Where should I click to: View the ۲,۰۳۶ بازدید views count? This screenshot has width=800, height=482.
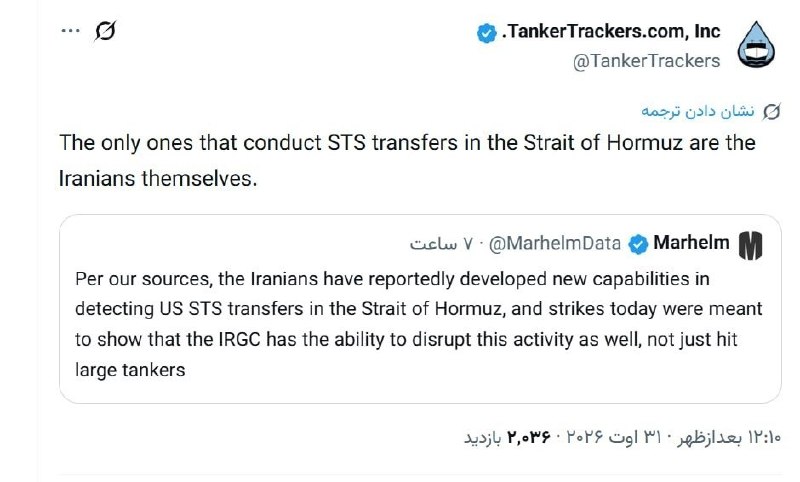507,437
